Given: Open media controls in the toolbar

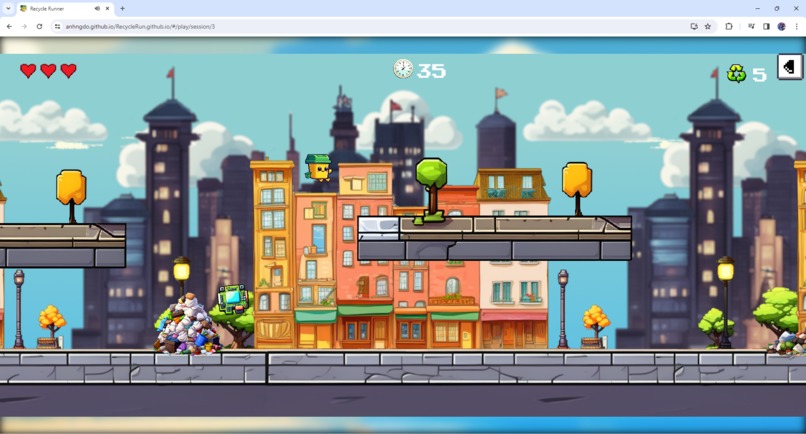Looking at the screenshot, I should tap(752, 26).
